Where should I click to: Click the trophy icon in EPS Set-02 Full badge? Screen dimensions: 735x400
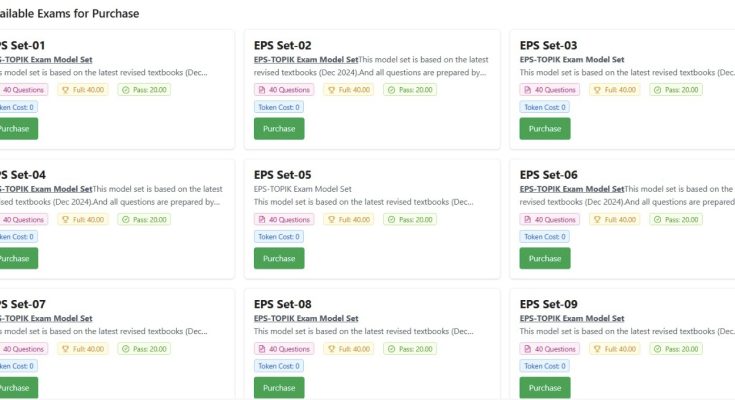[330, 90]
